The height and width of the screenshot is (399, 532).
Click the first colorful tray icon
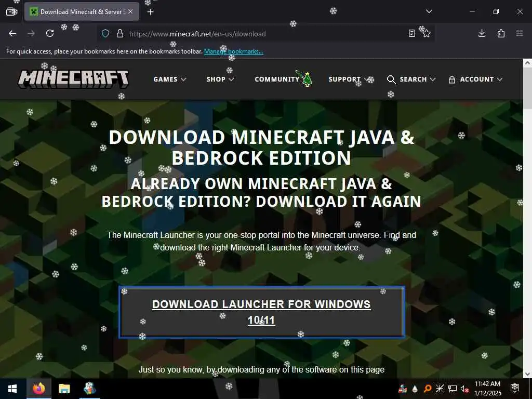click(403, 389)
